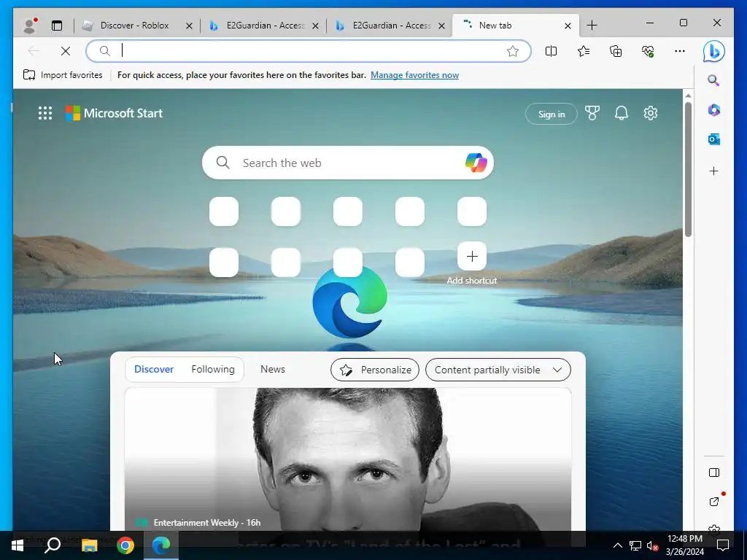
Task: Click the browser address bar
Action: [x=309, y=51]
